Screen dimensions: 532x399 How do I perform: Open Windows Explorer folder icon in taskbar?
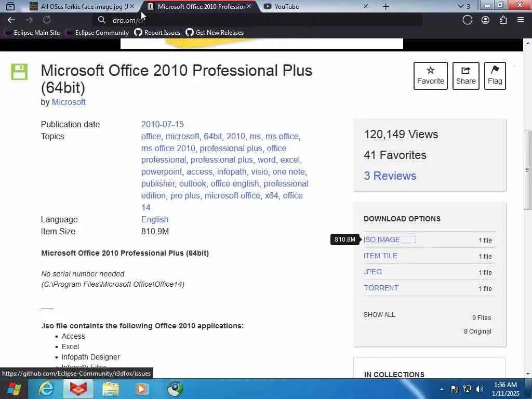tap(111, 389)
